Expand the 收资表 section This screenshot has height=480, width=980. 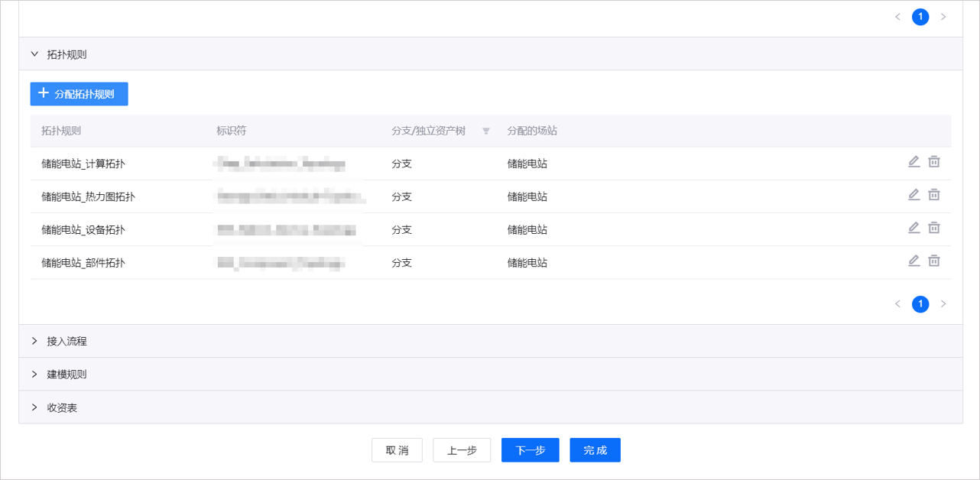pos(34,407)
